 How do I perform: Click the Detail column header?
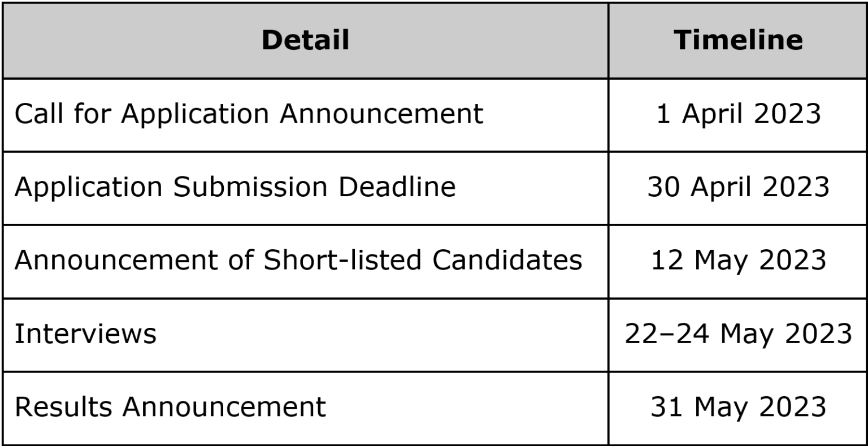point(305,40)
